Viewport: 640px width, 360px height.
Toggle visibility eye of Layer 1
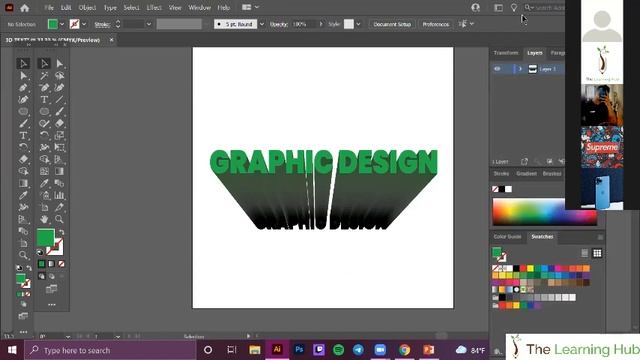(x=497, y=69)
